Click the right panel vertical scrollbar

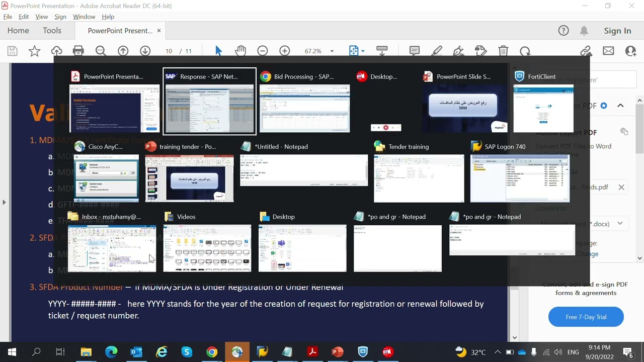pos(639,179)
